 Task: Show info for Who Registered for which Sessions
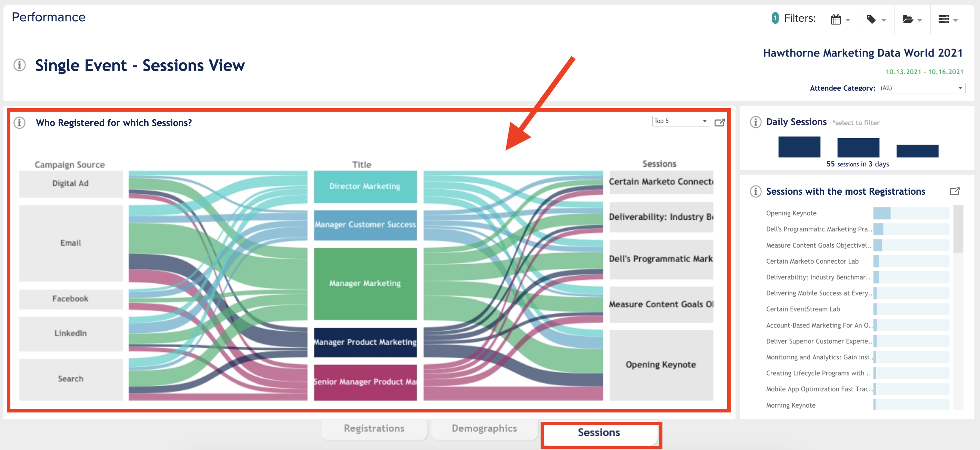pos(19,123)
